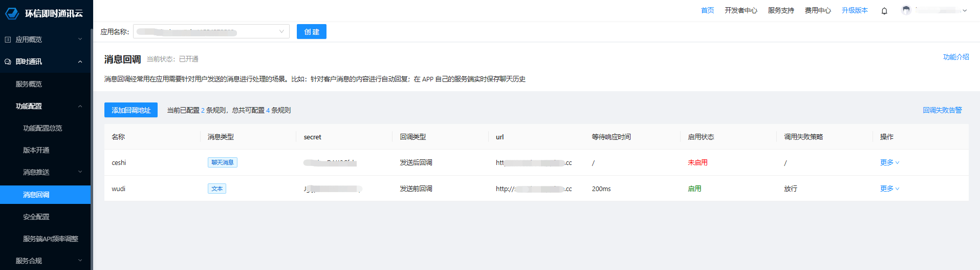Click the 即时通讯 chat icon
Viewport: 980px width, 270px height.
tap(8, 61)
